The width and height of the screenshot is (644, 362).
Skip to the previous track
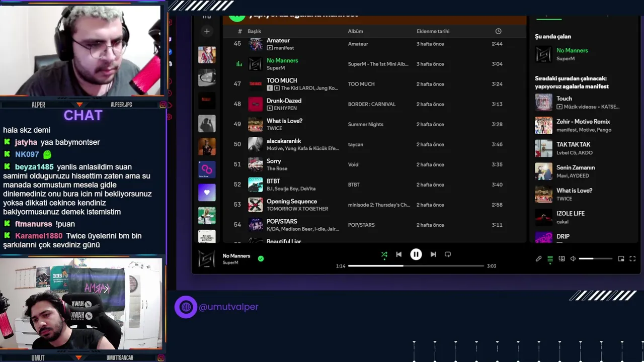pos(399,254)
